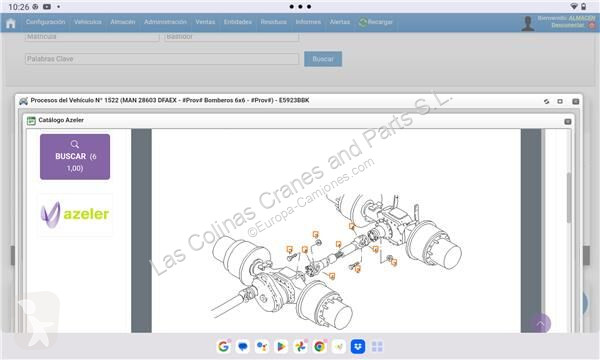Focus the Bastidor input field
This screenshot has width=600, height=360.
click(x=232, y=37)
